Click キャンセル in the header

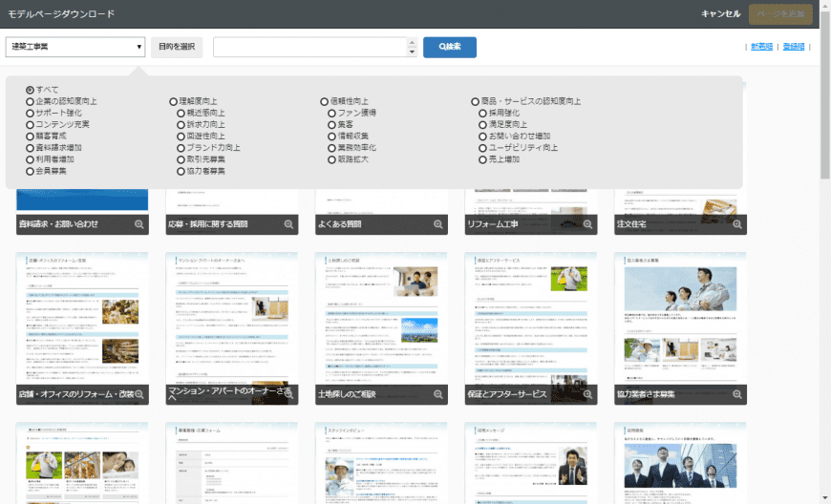[720, 13]
